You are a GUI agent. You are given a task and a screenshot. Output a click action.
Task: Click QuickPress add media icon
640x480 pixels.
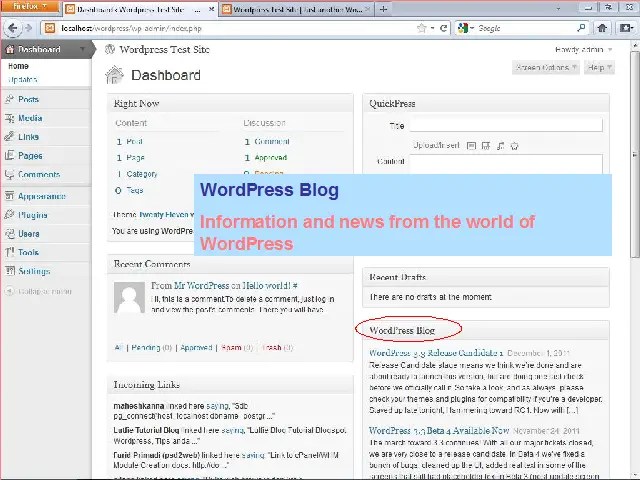click(x=515, y=146)
